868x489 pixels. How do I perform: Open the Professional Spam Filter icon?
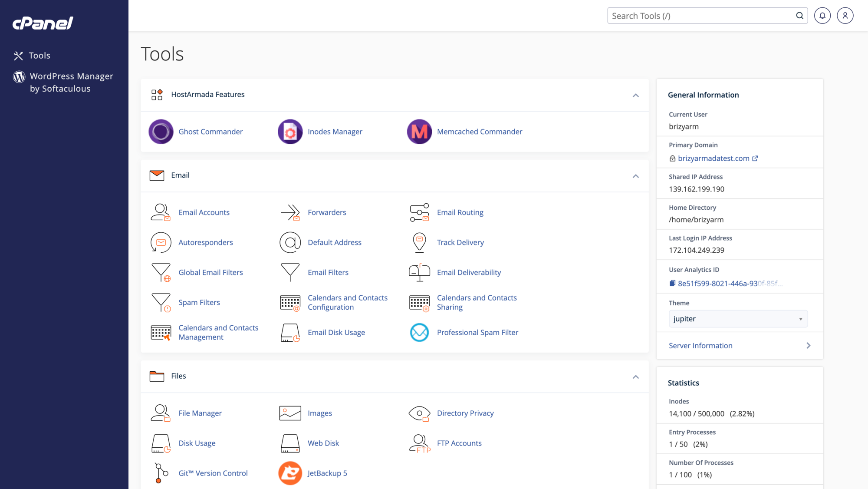coord(419,332)
